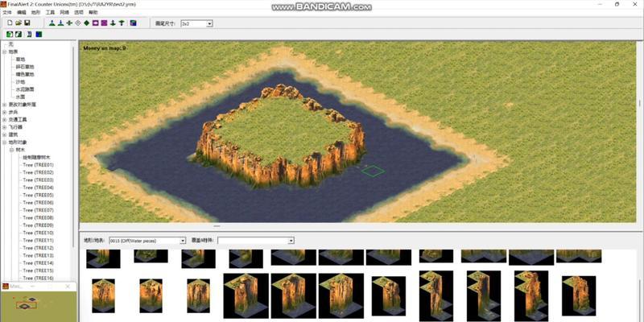Open the 选项 (Options) menu
Viewport: 644px width, 322px height.
coord(78,12)
